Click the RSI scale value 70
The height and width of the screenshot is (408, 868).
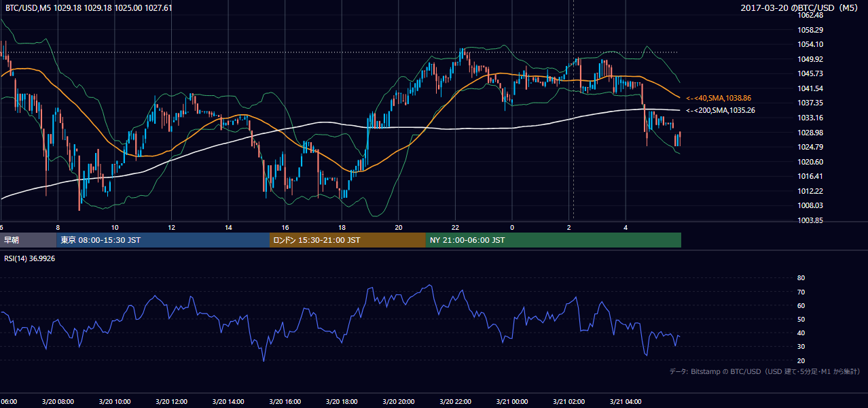pyautogui.click(x=801, y=292)
